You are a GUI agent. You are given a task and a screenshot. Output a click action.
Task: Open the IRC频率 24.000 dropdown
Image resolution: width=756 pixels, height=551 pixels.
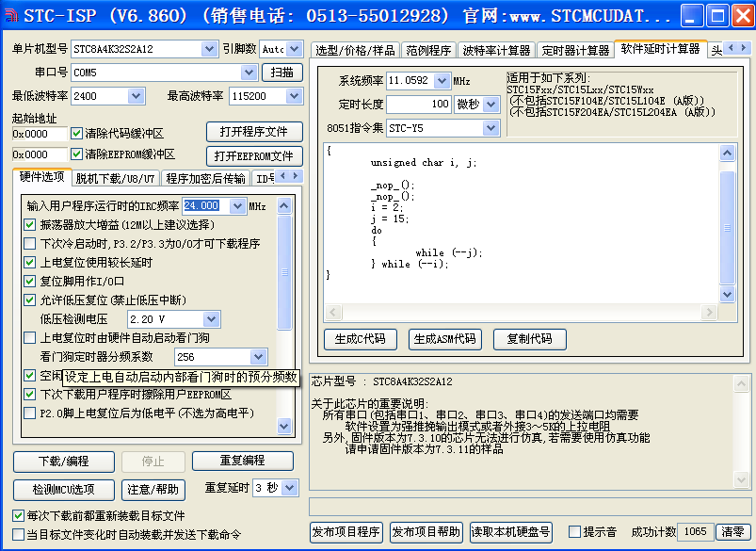pos(237,206)
